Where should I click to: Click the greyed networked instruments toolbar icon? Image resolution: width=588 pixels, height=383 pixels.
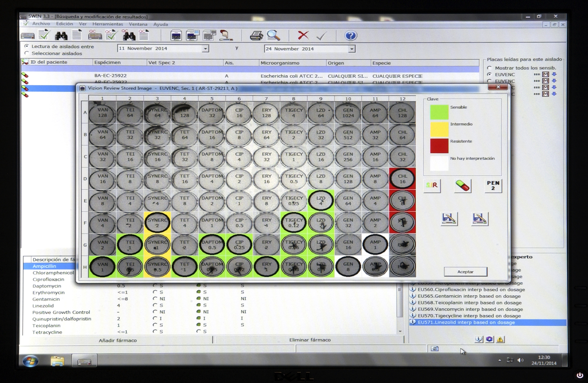tap(209, 36)
